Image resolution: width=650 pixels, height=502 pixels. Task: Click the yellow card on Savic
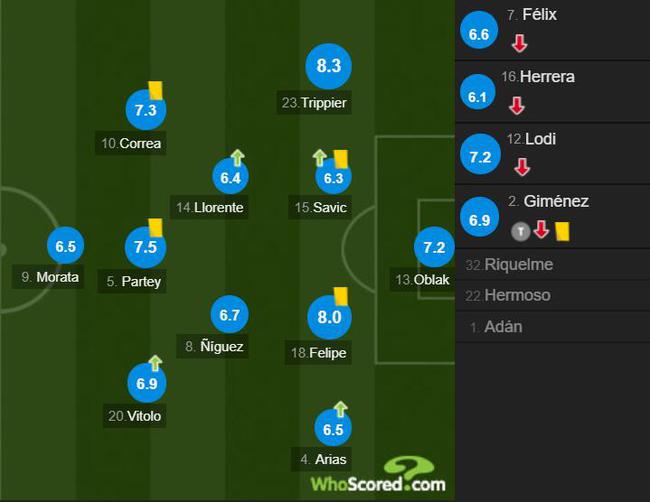[x=341, y=159]
